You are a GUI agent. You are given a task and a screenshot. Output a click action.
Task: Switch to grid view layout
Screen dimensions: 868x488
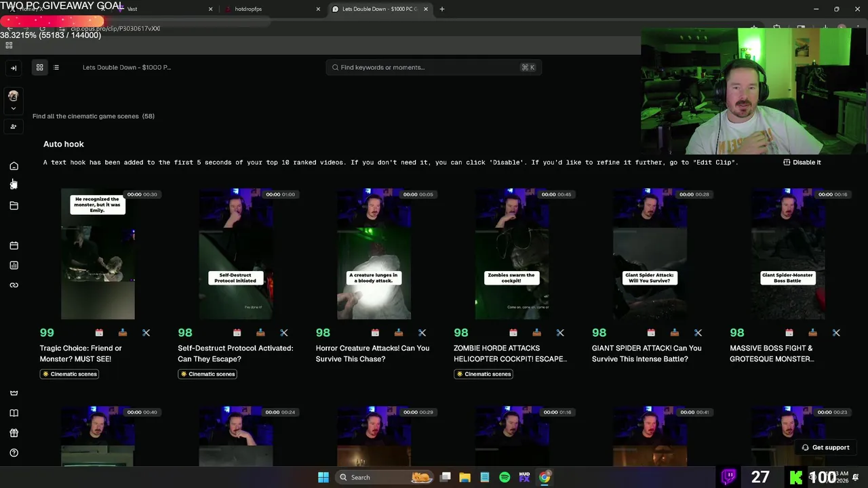(x=39, y=67)
